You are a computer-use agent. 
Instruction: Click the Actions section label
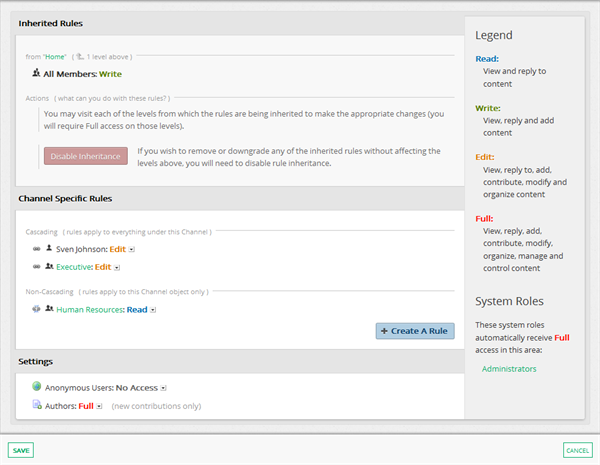point(37,98)
